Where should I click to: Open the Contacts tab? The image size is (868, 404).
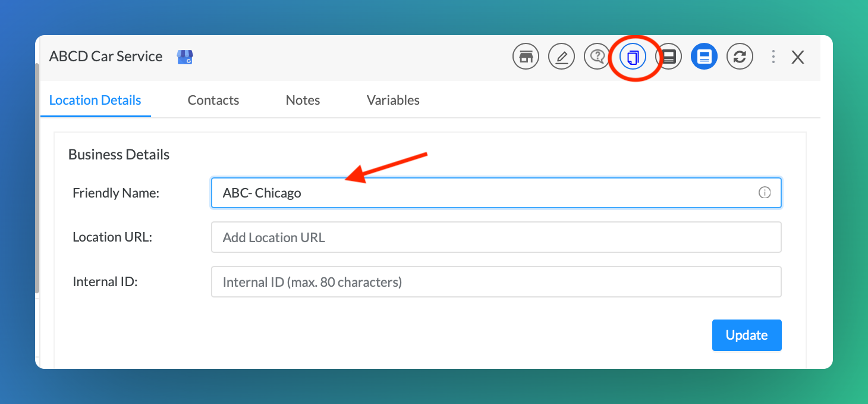(x=213, y=101)
